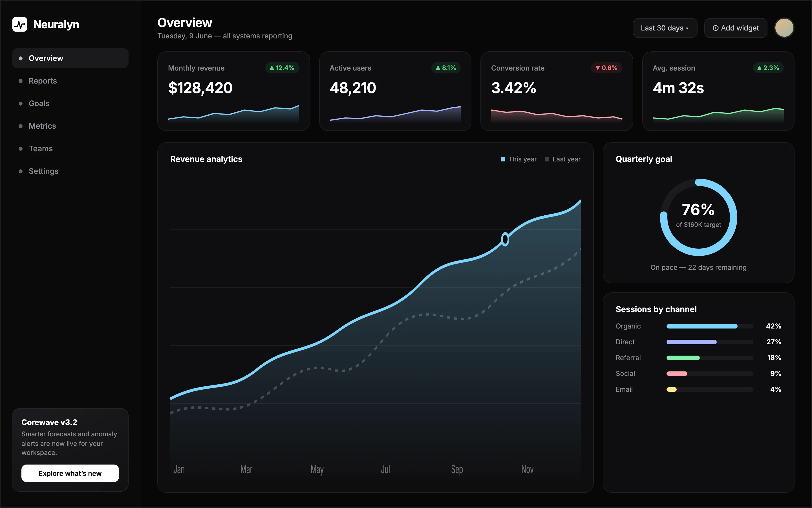812x508 pixels.
Task: Open the Last 30 days dropdown
Action: click(665, 28)
